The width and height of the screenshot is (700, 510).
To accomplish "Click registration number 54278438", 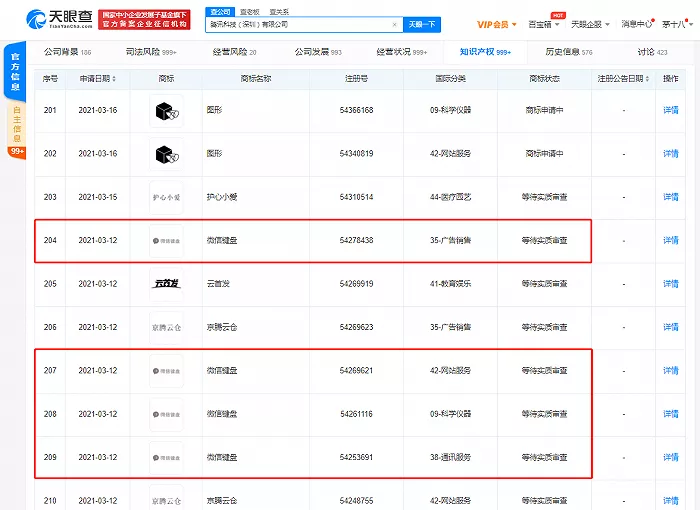I will point(356,240).
